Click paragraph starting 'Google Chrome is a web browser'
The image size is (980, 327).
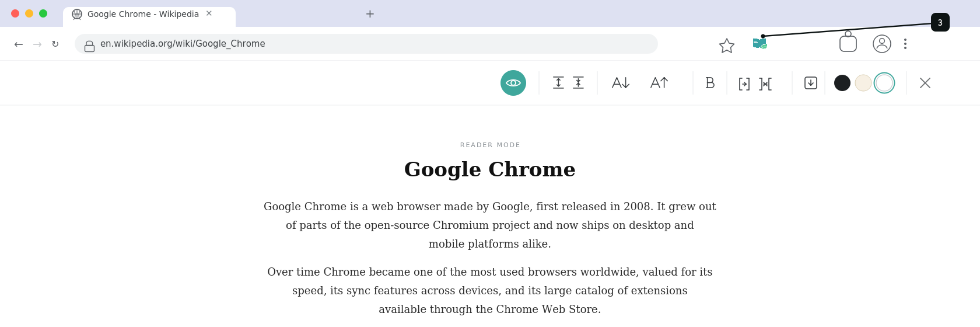490,225
